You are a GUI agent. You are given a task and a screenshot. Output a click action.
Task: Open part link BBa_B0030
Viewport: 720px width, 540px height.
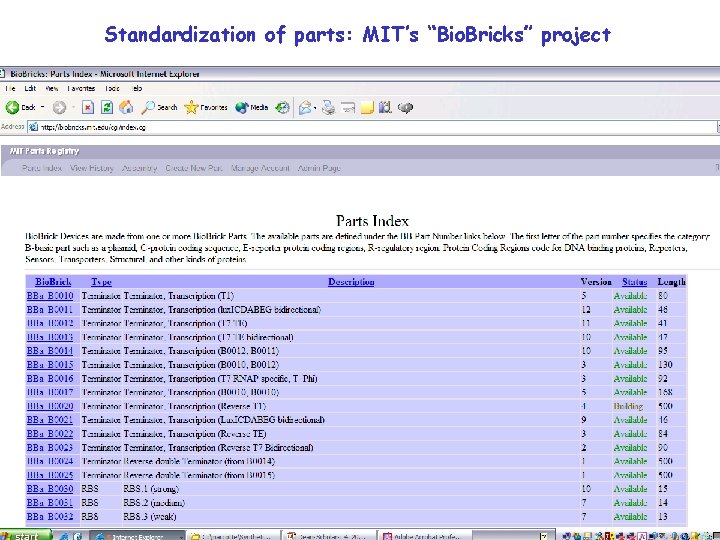(50, 489)
